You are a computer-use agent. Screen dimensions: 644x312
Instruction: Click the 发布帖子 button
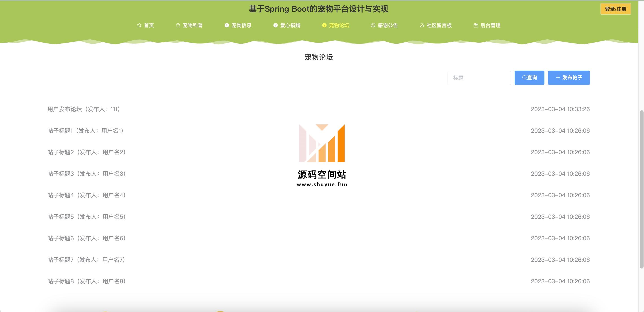coord(569,78)
